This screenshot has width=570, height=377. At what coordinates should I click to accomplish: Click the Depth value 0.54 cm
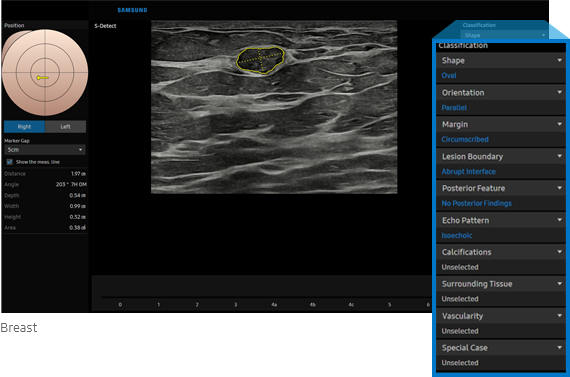click(x=78, y=195)
